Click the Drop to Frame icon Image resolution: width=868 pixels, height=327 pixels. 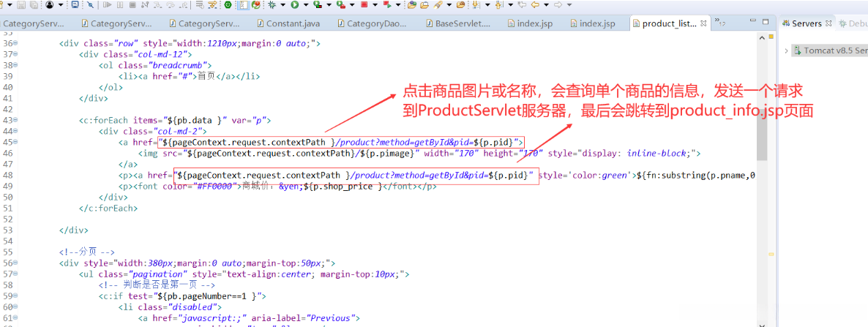(199, 4)
